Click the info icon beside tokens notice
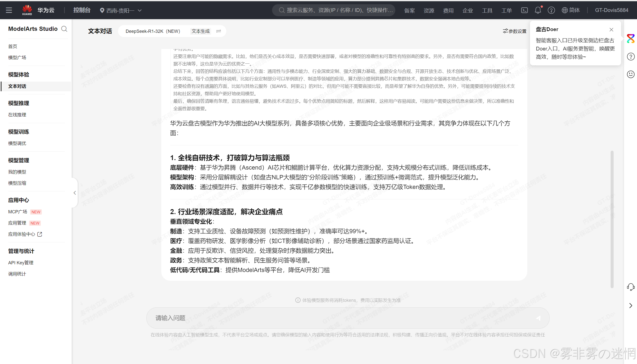 point(298,300)
